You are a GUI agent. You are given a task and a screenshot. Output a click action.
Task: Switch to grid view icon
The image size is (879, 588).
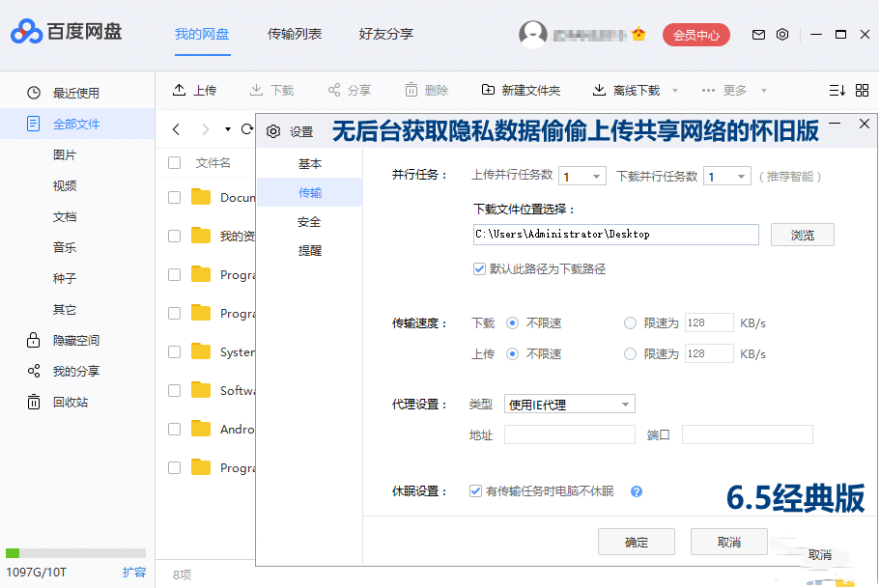863,90
